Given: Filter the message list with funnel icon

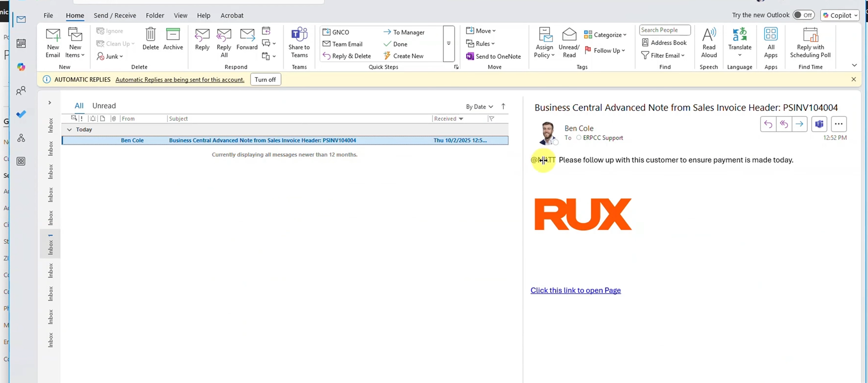Looking at the screenshot, I should (491, 119).
